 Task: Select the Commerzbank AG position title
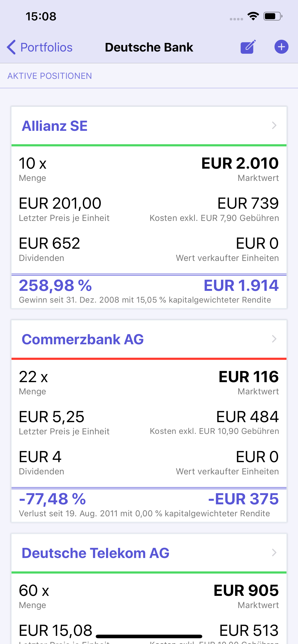click(83, 339)
